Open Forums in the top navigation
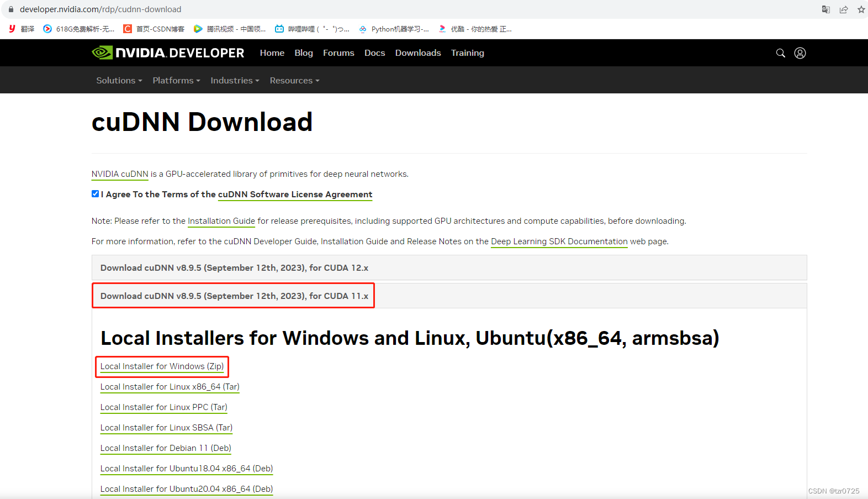Image resolution: width=868 pixels, height=499 pixels. click(x=338, y=52)
